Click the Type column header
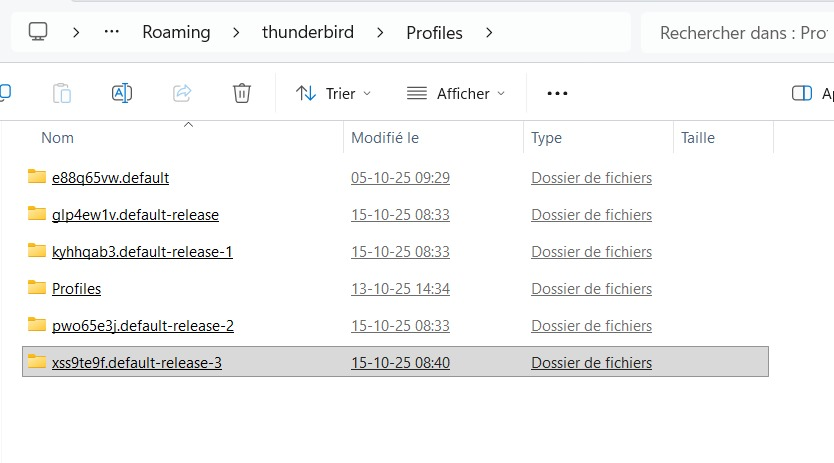Image resolution: width=834 pixels, height=463 pixels. 546,138
